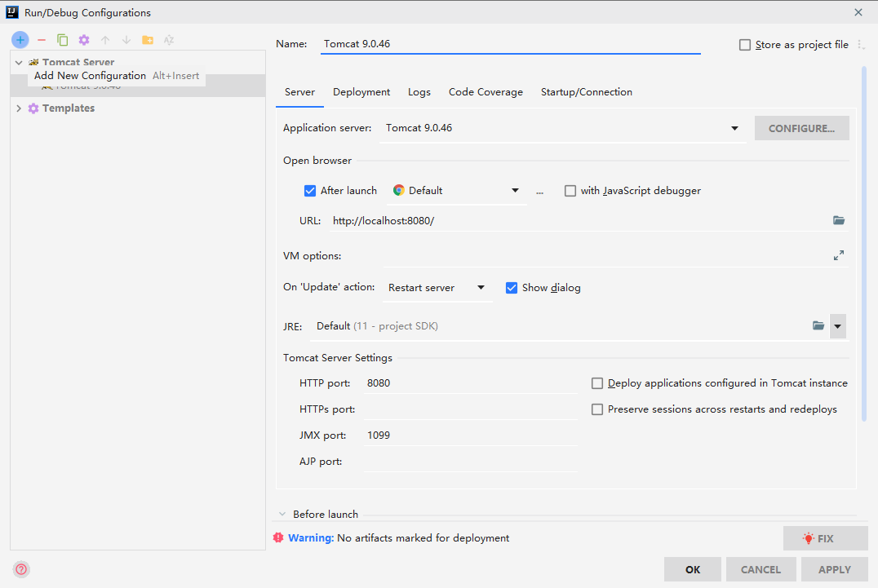
Task: Click the right panel vertical scrollbar
Action: click(x=863, y=243)
